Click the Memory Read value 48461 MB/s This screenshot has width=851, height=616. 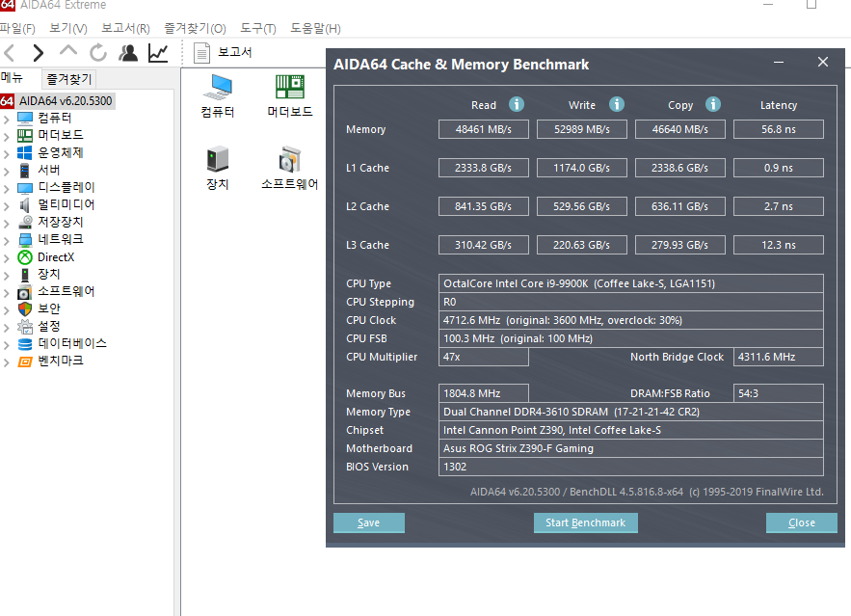coord(484,129)
